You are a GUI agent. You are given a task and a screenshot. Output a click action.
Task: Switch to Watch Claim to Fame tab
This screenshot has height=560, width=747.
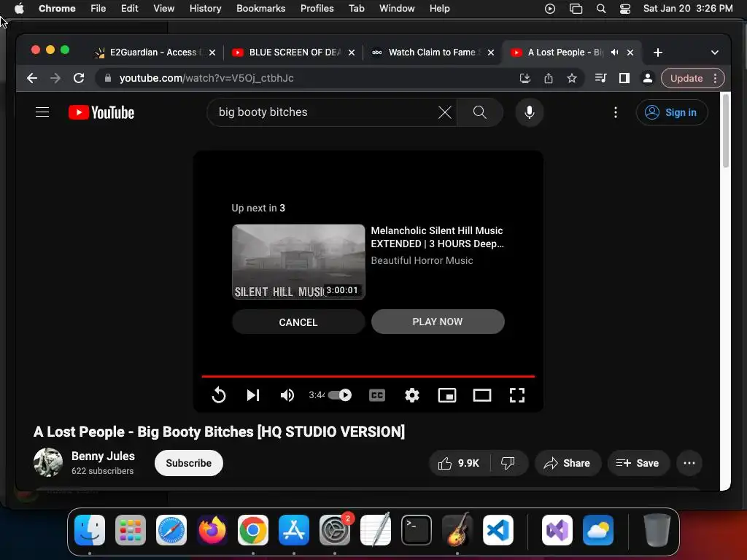click(432, 52)
